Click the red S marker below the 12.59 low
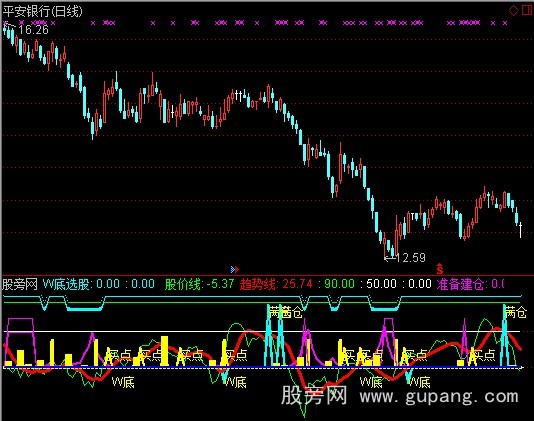 (x=440, y=269)
